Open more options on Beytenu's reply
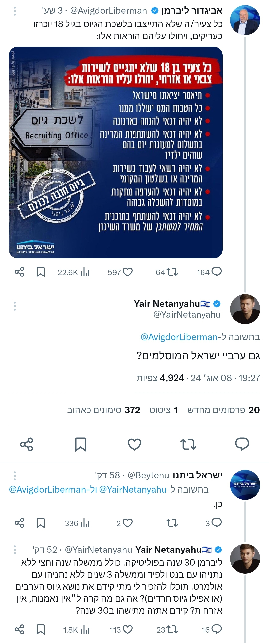Viewport: 269px width, 644px height. [15, 476]
